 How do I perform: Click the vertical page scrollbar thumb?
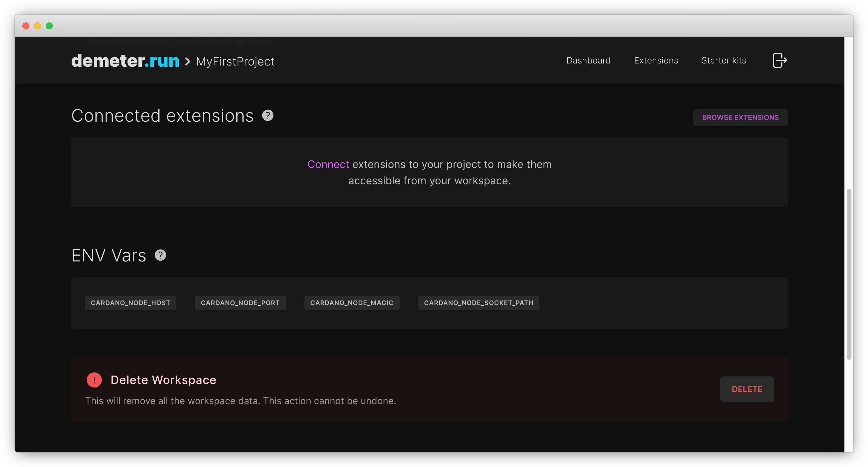tap(849, 274)
